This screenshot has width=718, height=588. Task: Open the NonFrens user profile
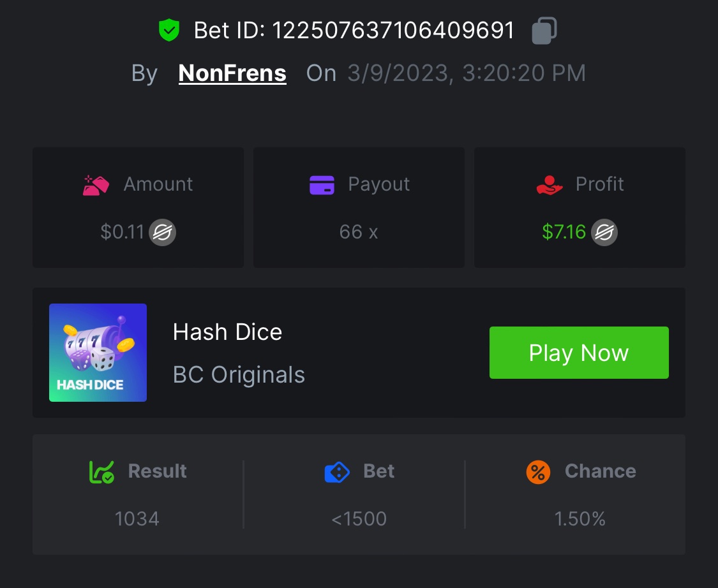click(x=232, y=73)
